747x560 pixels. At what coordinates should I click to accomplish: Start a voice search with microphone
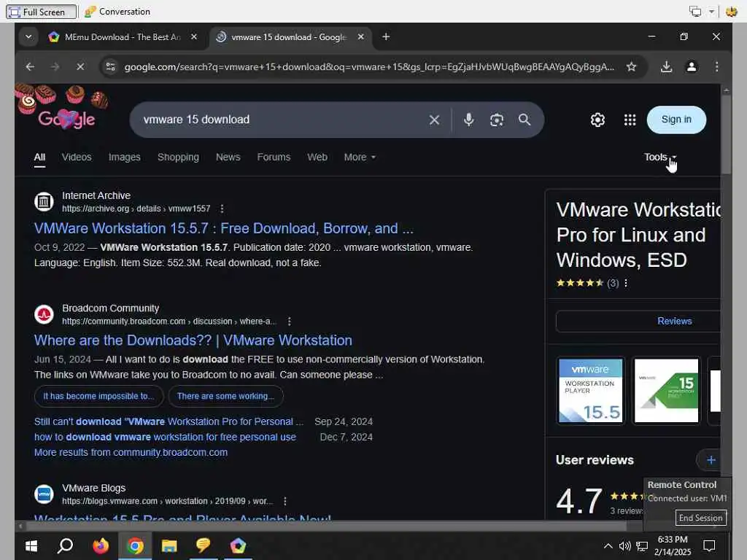(x=469, y=120)
